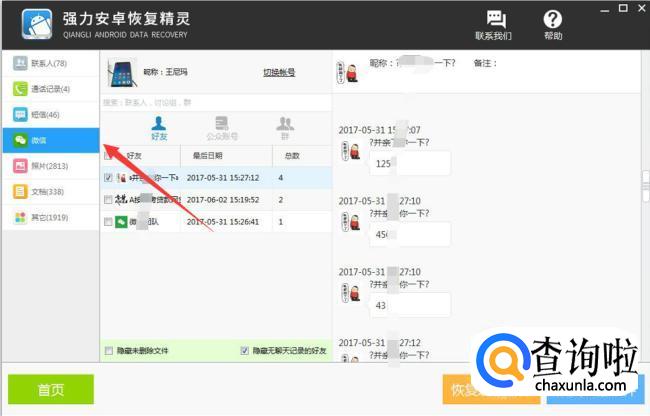Click the 备注 label in the chat header
This screenshot has width=650, height=416.
pyautogui.click(x=485, y=63)
